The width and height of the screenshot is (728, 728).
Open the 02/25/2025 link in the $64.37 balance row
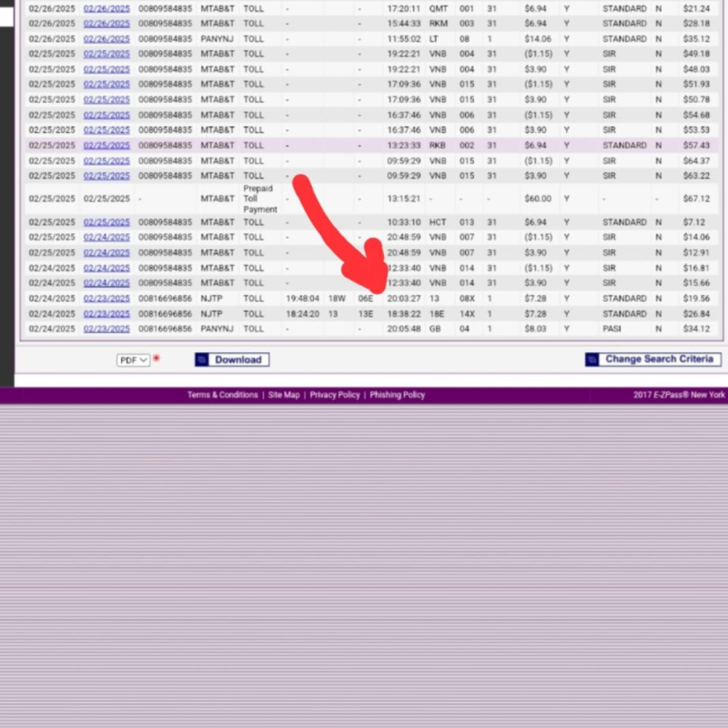coord(106,161)
